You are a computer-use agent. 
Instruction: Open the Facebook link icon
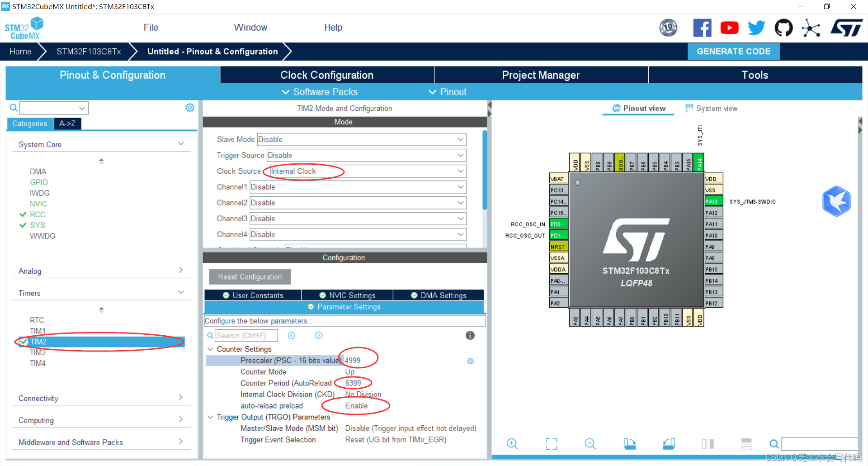(x=702, y=28)
